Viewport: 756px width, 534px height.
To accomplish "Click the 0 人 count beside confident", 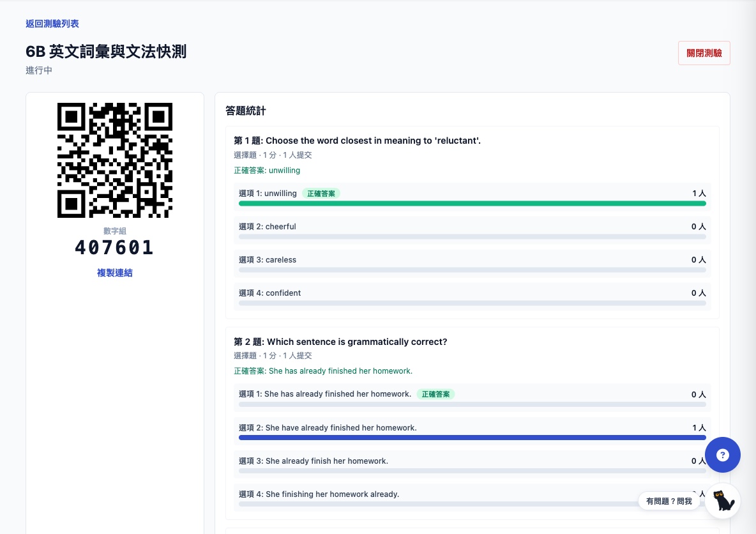I will [699, 293].
